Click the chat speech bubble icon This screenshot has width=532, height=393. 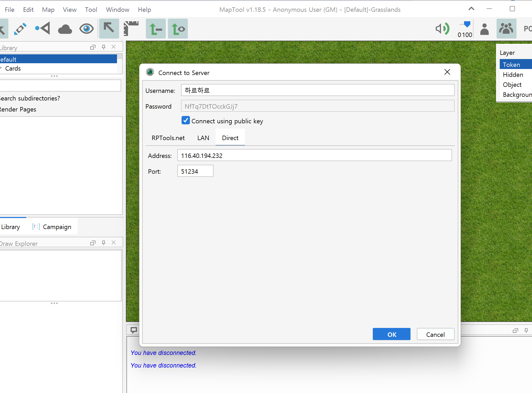[134, 330]
